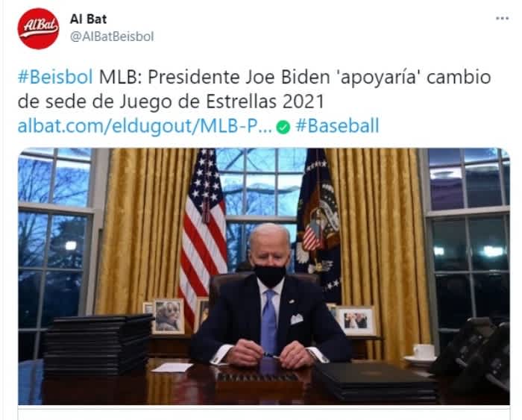Click the desk telephone in photo

click(x=473, y=353)
